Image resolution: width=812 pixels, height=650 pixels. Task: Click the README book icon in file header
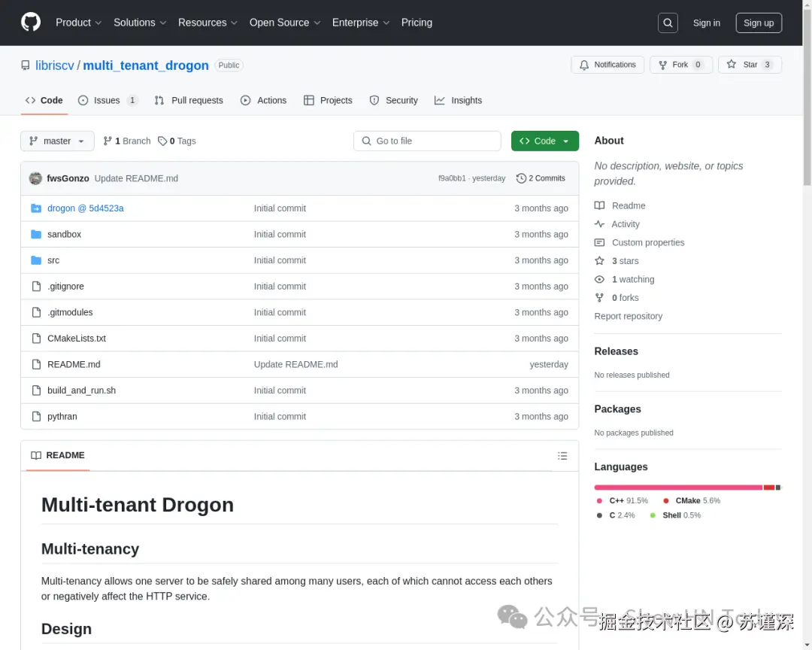point(36,455)
